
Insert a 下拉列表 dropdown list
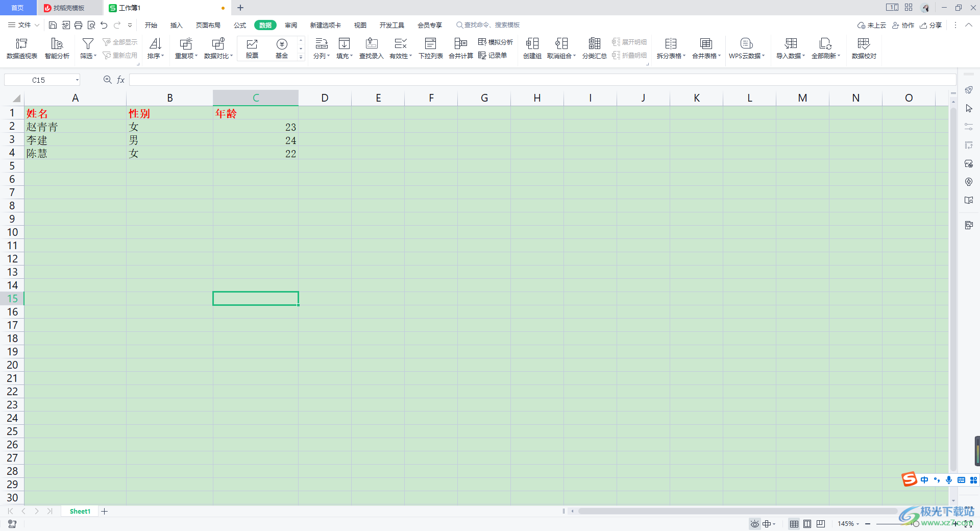click(x=431, y=49)
